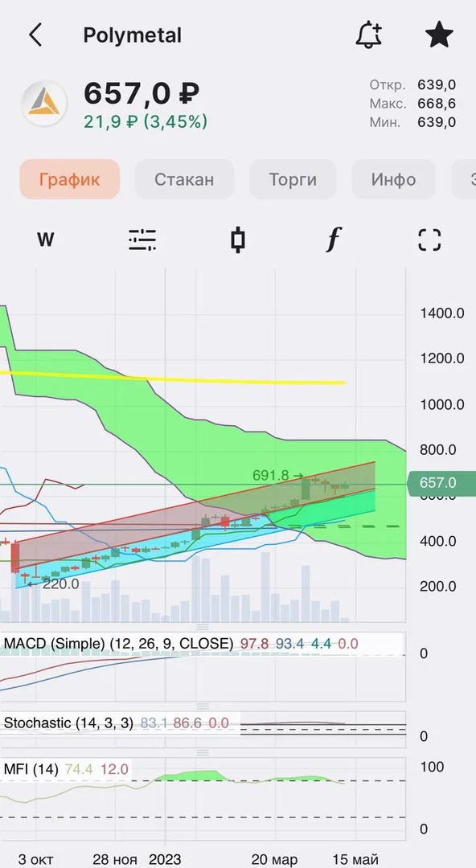Switch to the Стакан tab
The height and width of the screenshot is (868, 476).
[x=184, y=179]
